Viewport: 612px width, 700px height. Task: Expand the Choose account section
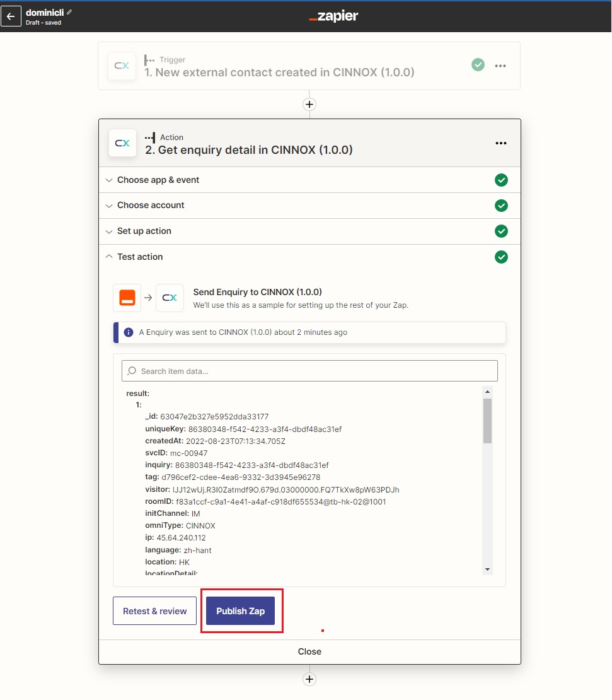coord(151,205)
